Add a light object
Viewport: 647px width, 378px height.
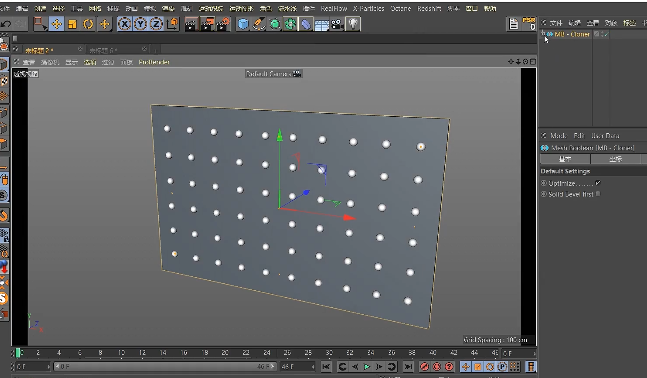[x=353, y=24]
